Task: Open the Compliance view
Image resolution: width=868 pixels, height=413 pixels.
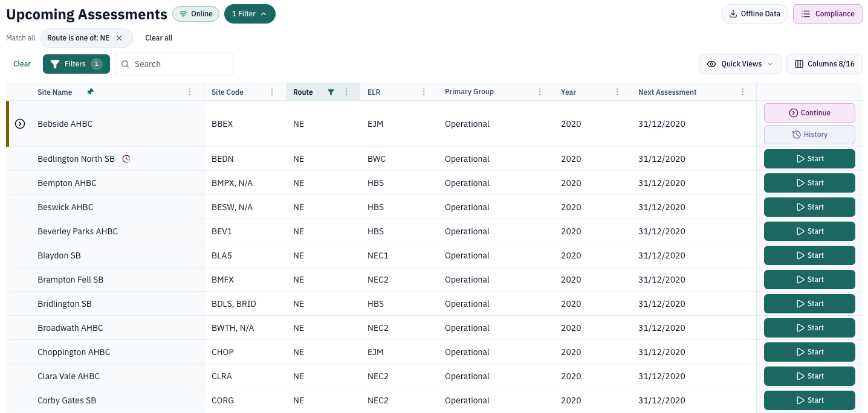Action: coord(828,14)
